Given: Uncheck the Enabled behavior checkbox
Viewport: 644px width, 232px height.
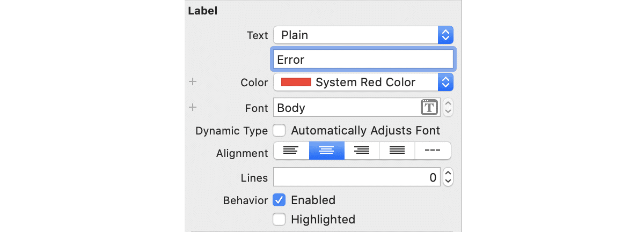Looking at the screenshot, I should coord(279,200).
